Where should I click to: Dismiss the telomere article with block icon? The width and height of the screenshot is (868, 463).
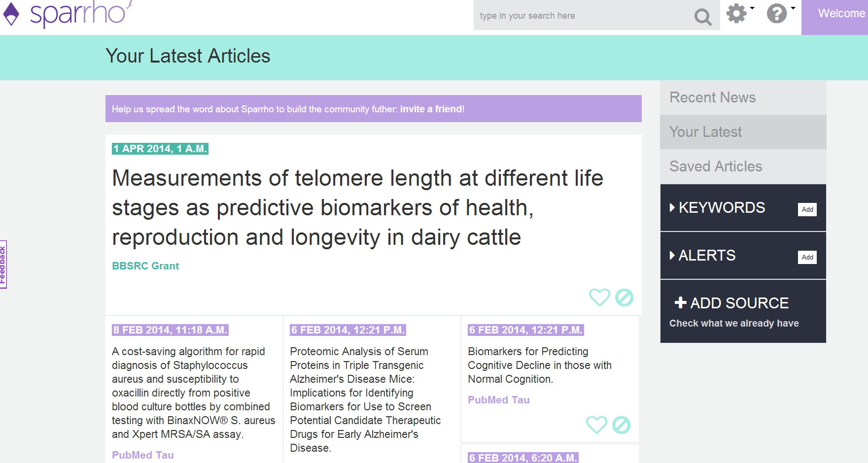click(x=624, y=297)
